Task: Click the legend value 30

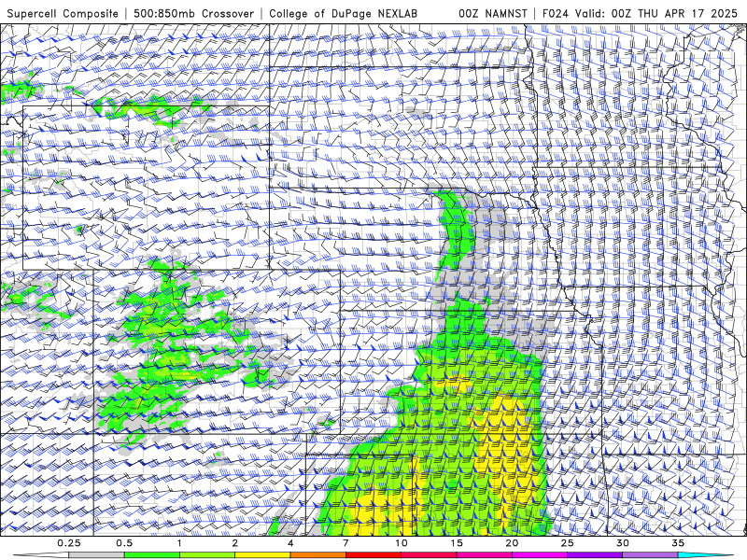Action: pyautogui.click(x=622, y=543)
